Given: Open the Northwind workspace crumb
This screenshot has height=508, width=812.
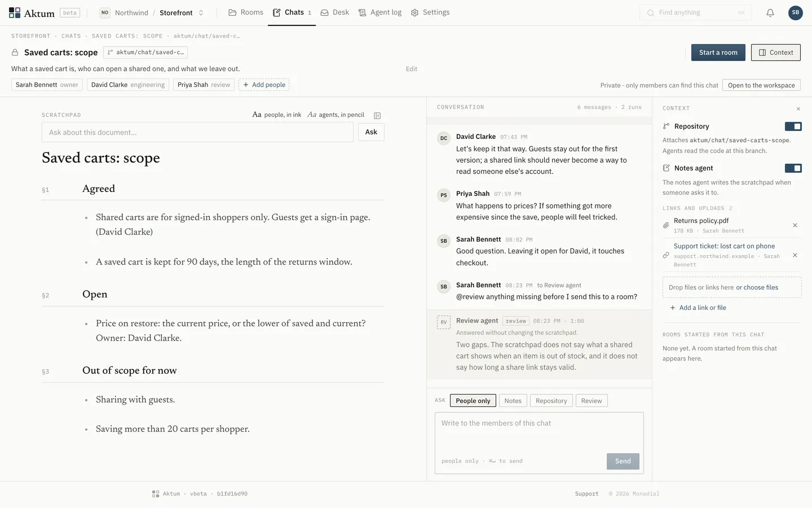Looking at the screenshot, I should point(124,12).
